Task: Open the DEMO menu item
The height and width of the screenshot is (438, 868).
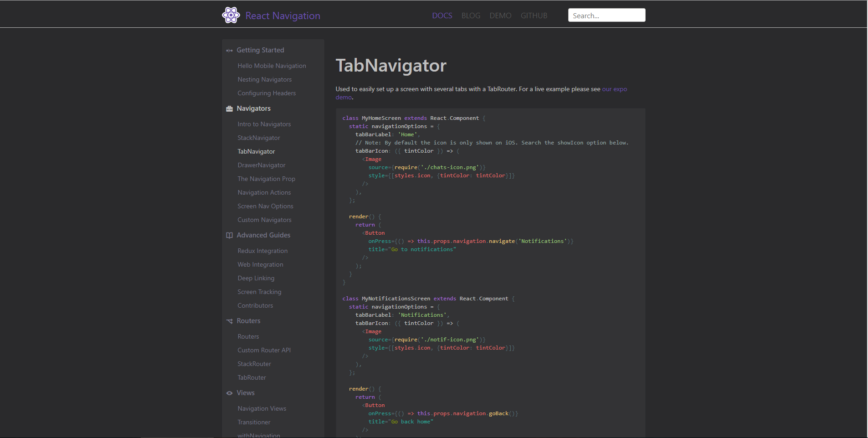Action: [500, 15]
